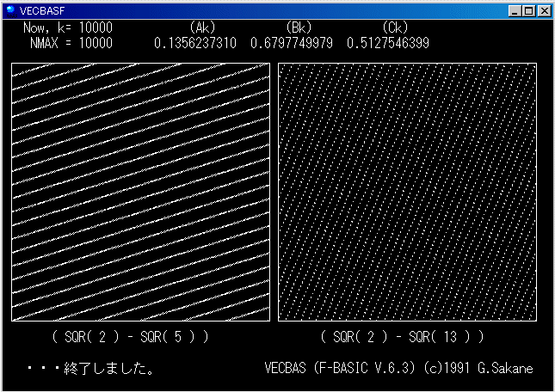
Task: Click the "Now, k= 10000" status text
Action: 68,28
